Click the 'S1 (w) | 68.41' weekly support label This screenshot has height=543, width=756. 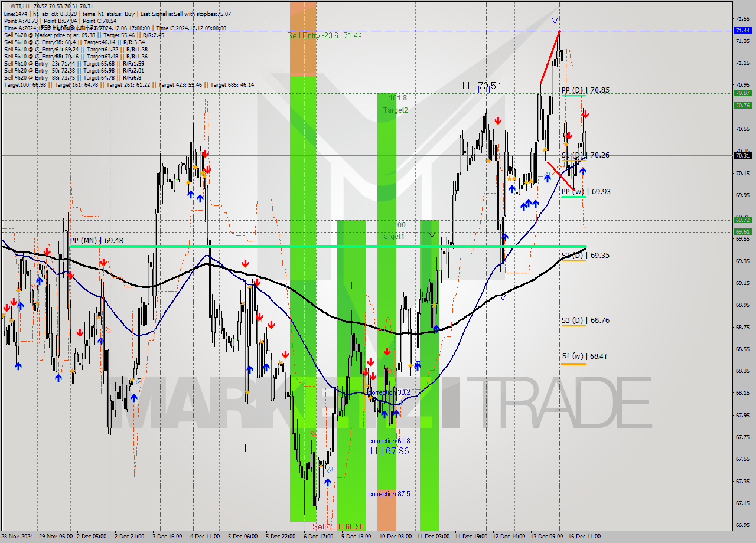585,356
